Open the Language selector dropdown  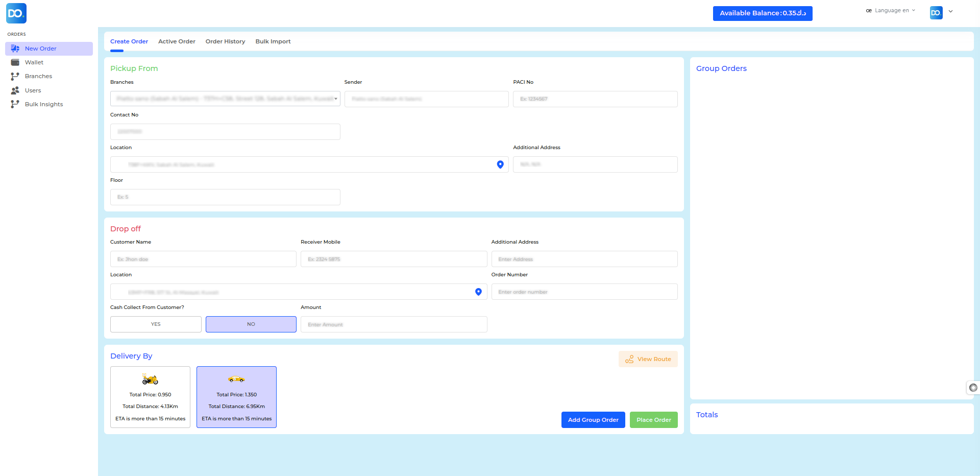pos(891,10)
